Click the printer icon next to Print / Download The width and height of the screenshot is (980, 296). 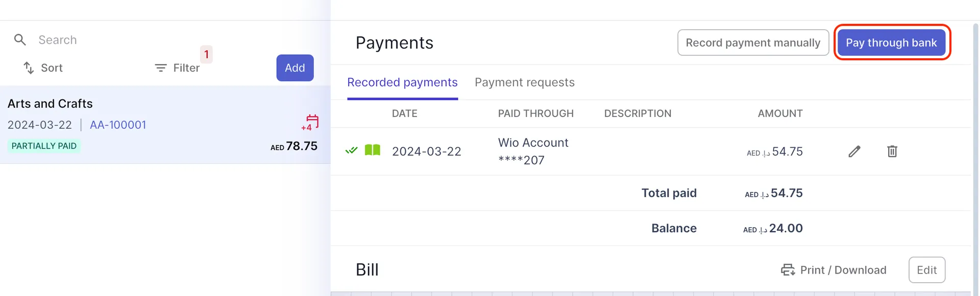click(788, 269)
